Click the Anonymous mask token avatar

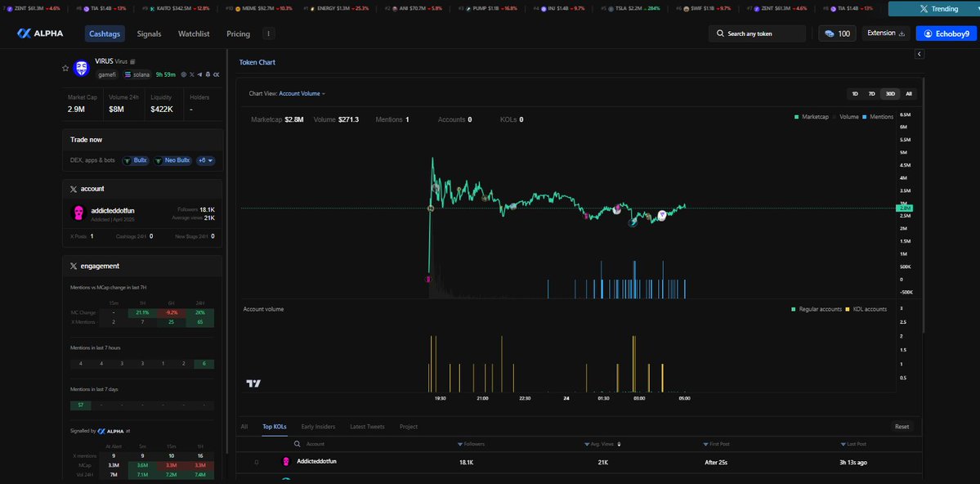click(x=81, y=68)
